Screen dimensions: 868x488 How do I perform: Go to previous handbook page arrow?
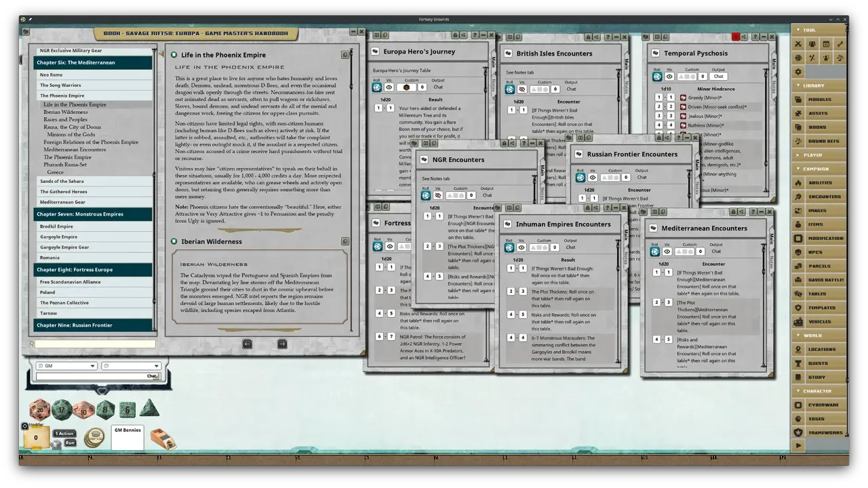pyautogui.click(x=247, y=344)
